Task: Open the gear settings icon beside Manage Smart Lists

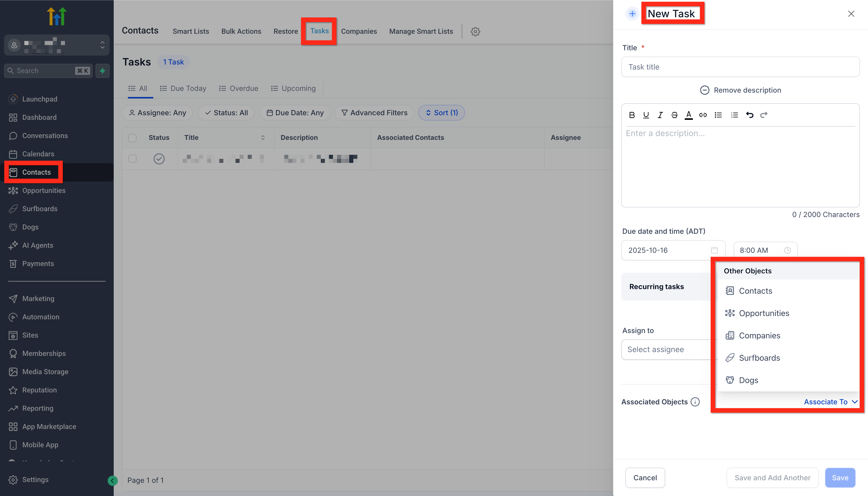Action: [x=475, y=32]
